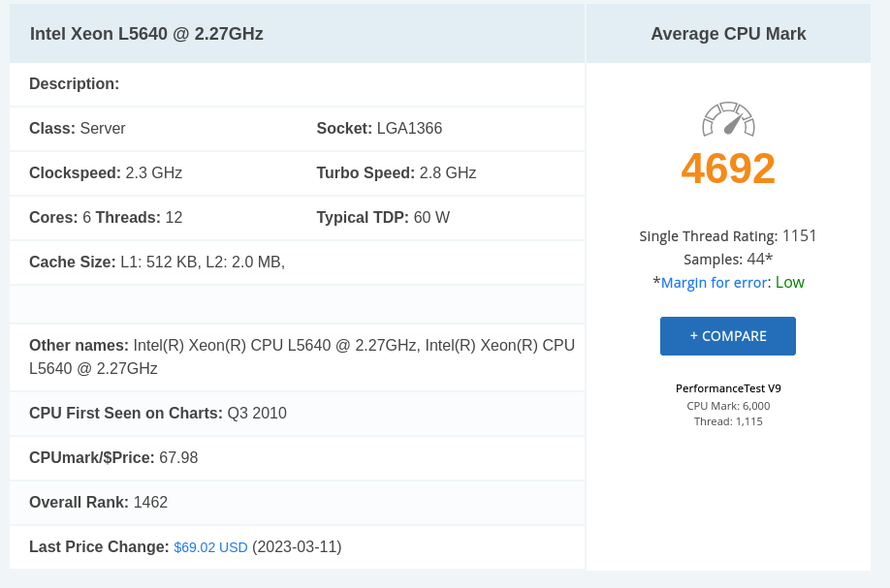Viewport: 890px width, 588px height.
Task: Click the Samples: 44* text
Action: click(x=728, y=260)
